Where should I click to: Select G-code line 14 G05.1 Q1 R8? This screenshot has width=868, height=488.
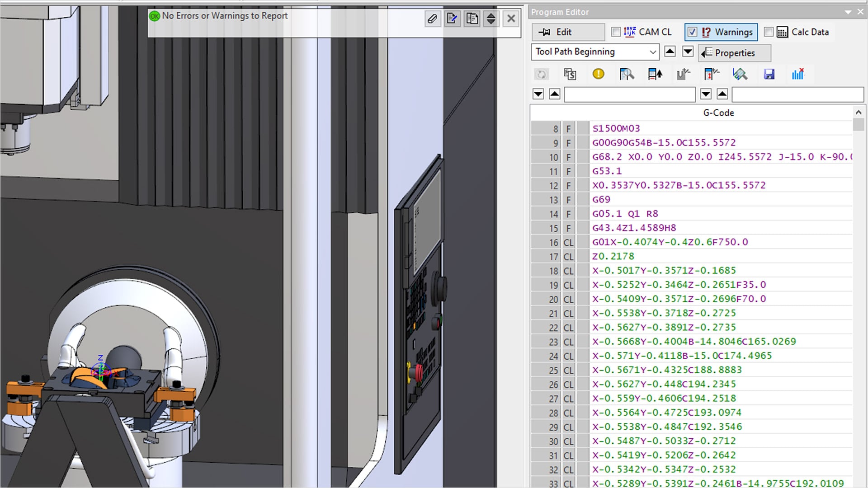coord(625,214)
